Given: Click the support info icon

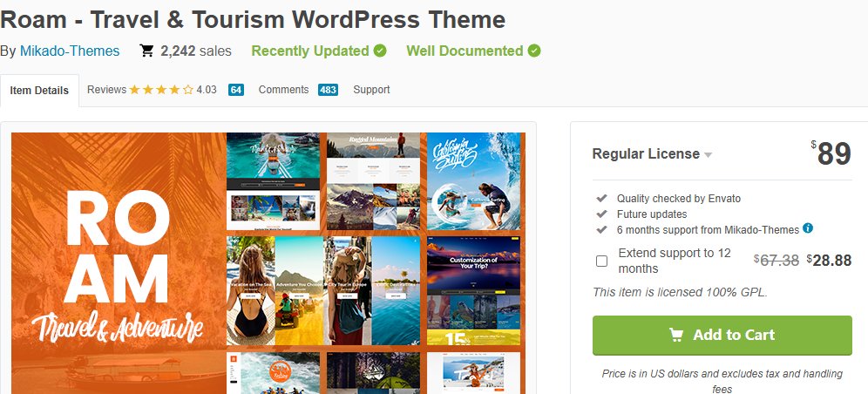Looking at the screenshot, I should pyautogui.click(x=808, y=228).
